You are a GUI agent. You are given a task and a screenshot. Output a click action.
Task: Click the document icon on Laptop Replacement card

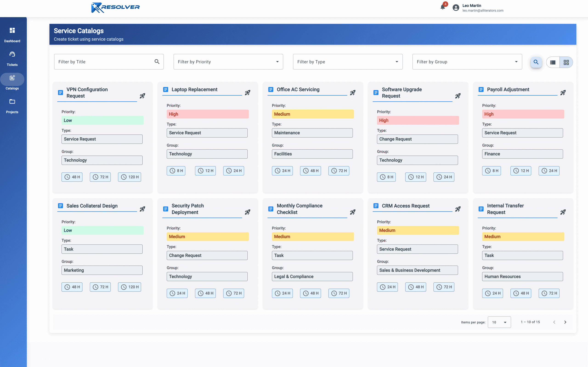point(165,89)
